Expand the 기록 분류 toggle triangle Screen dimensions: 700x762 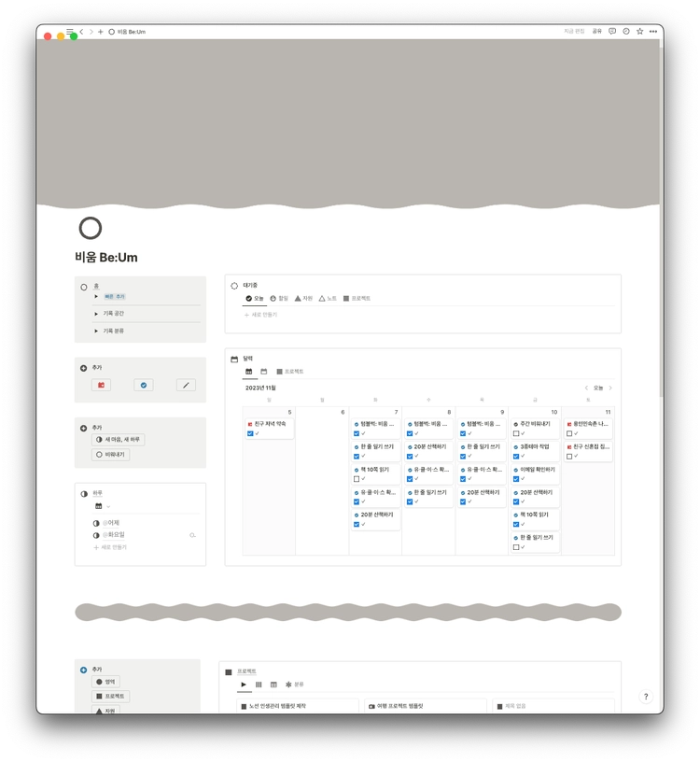pyautogui.click(x=96, y=331)
